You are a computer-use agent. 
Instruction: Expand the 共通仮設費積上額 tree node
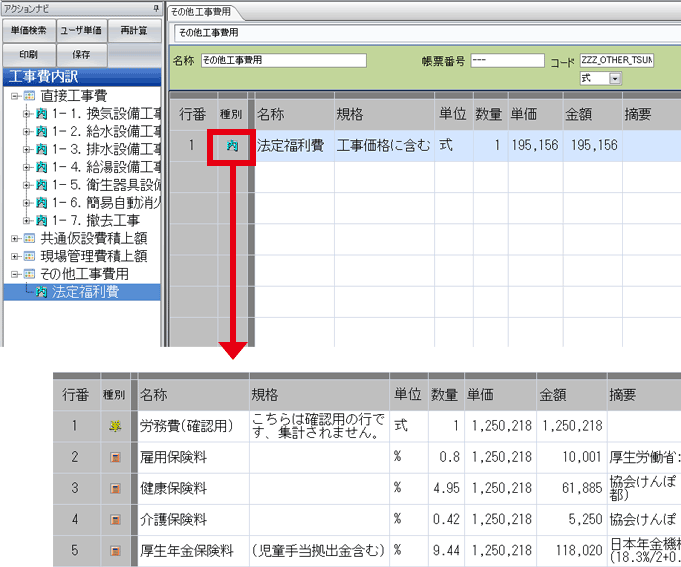[x=14, y=238]
